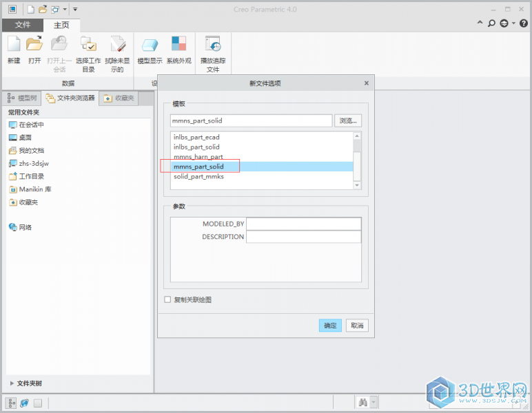Click the application window icon top-left
Viewport: 532px width, 413px height.
tap(12, 10)
